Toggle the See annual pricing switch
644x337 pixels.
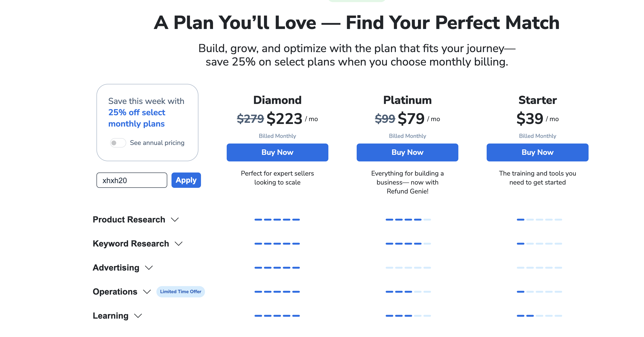coord(118,143)
